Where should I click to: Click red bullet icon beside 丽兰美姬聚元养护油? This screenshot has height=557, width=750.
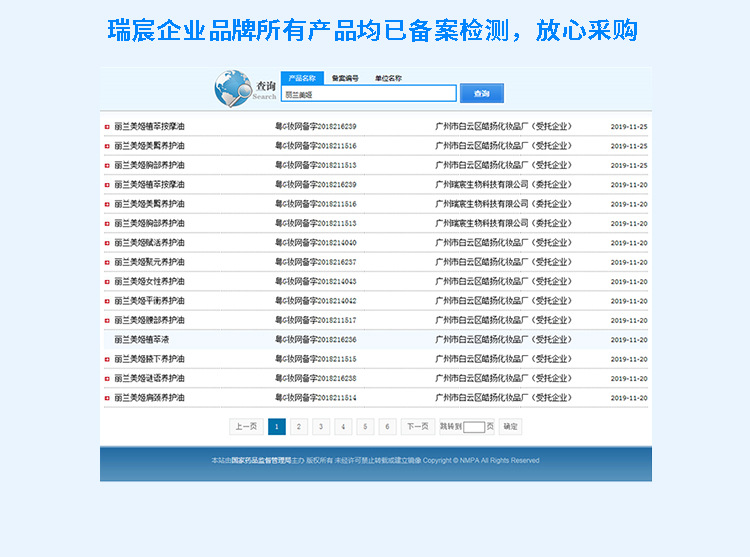pos(107,262)
